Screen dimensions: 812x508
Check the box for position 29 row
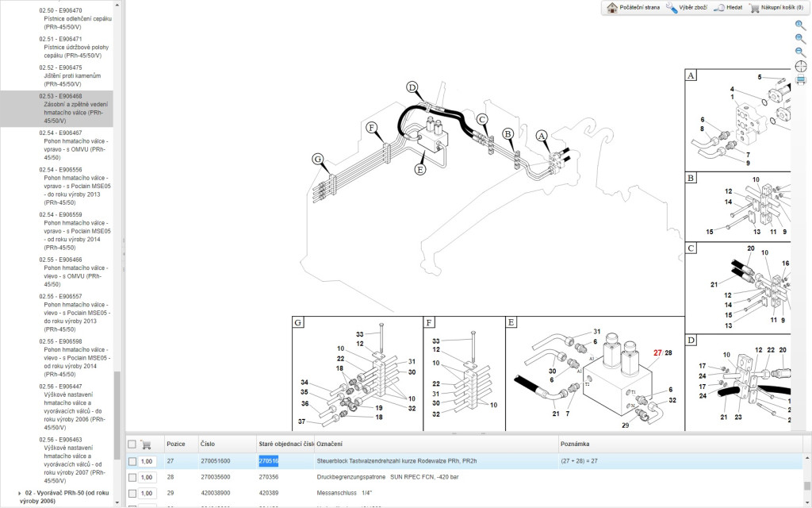(x=132, y=493)
